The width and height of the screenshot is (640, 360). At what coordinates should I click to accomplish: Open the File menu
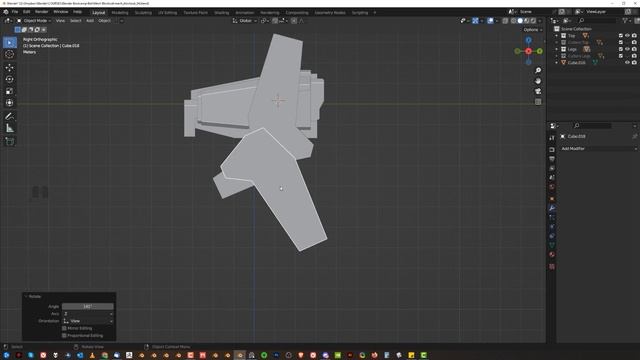click(x=15, y=12)
